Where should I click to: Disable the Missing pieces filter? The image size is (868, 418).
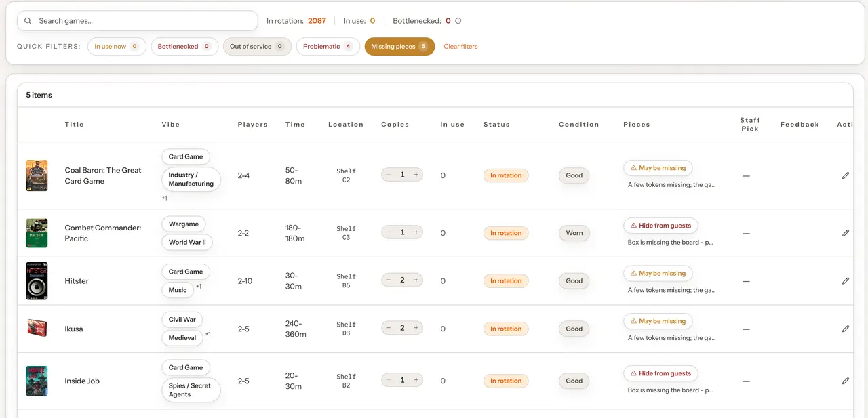[x=399, y=47]
